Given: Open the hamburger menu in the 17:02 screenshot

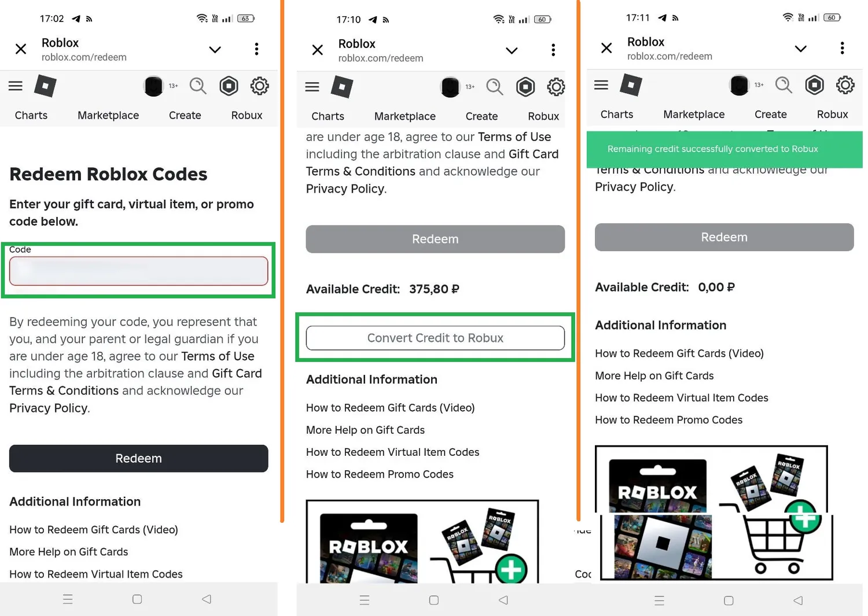Looking at the screenshot, I should pos(16,86).
